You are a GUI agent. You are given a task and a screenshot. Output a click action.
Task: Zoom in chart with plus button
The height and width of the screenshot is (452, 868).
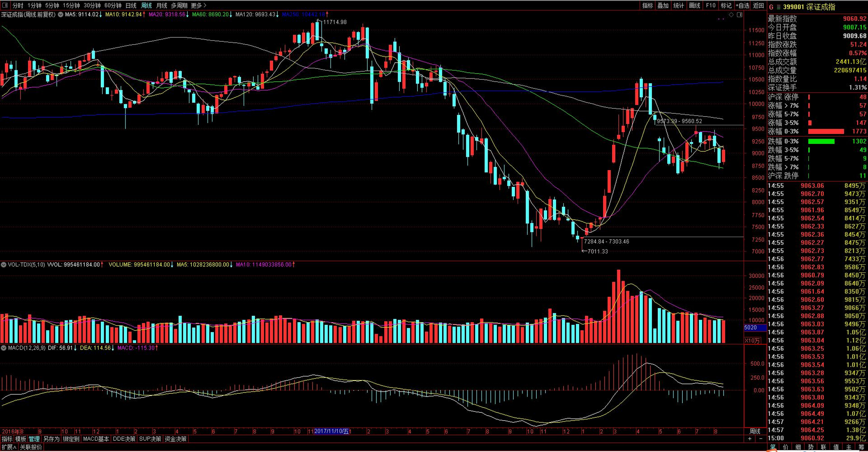750,439
